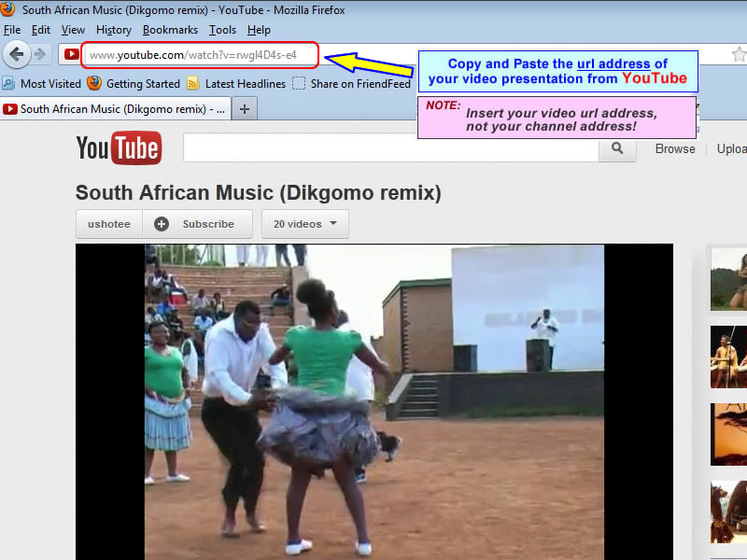The image size is (747, 560).
Task: Subscribe to the ushotee channel
Action: pyautogui.click(x=197, y=224)
